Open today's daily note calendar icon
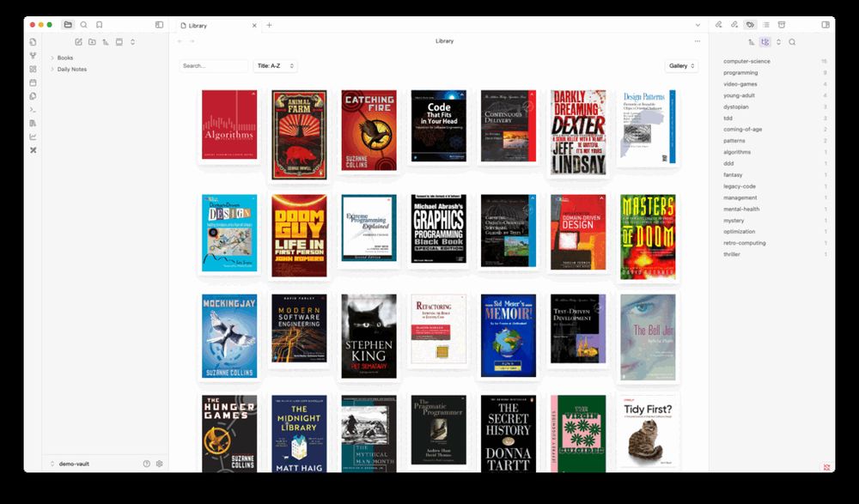859x504 pixels. [x=33, y=82]
